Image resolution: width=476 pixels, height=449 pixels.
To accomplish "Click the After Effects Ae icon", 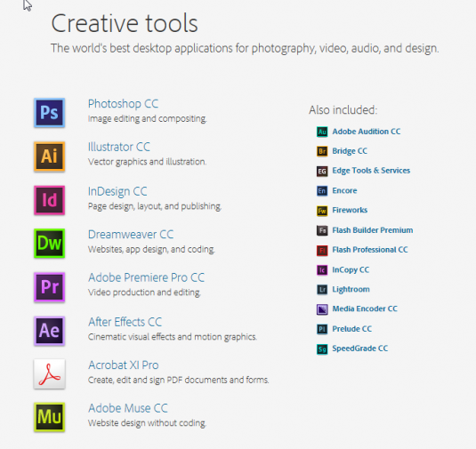I will point(50,331).
